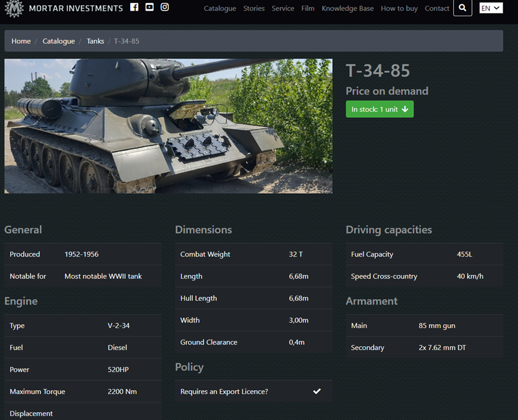Open the Film navigation link
The height and width of the screenshot is (420, 518).
pos(307,8)
